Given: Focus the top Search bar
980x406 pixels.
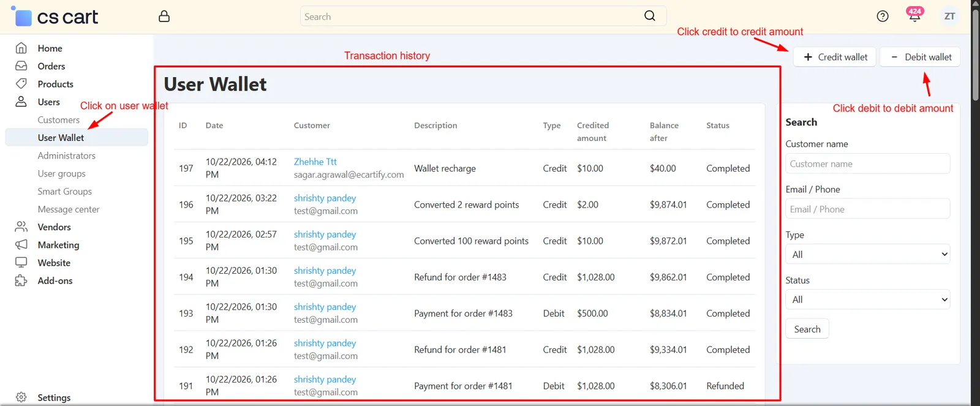Looking at the screenshot, I should [483, 17].
